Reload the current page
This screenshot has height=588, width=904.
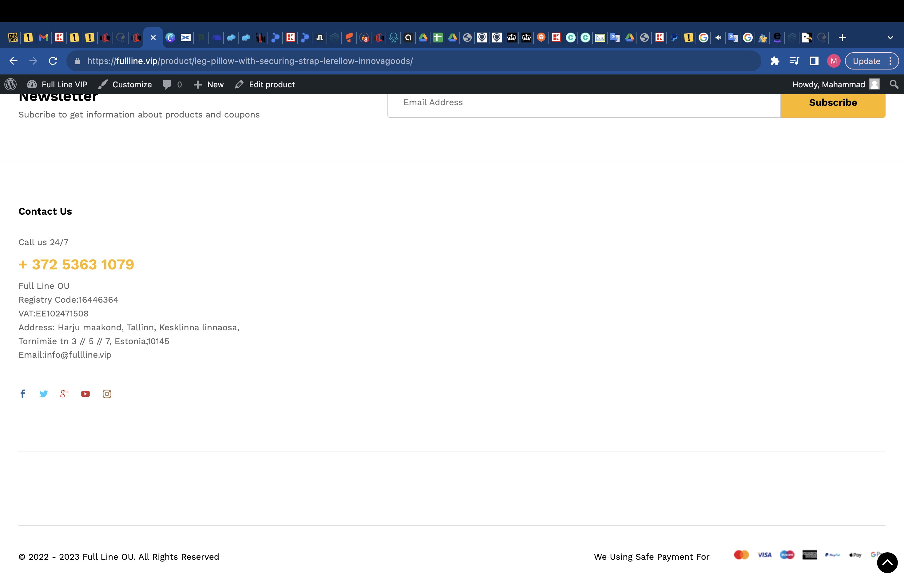point(53,61)
